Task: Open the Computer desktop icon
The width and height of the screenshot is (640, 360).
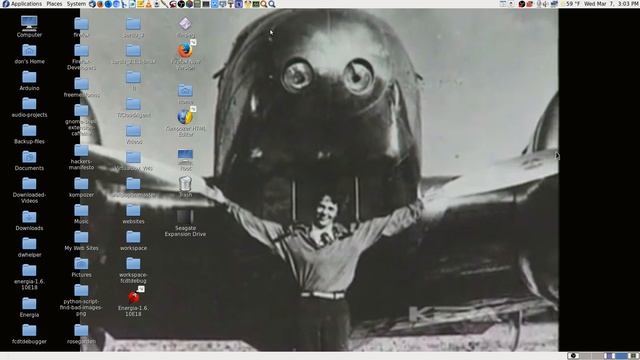Action: (29, 26)
